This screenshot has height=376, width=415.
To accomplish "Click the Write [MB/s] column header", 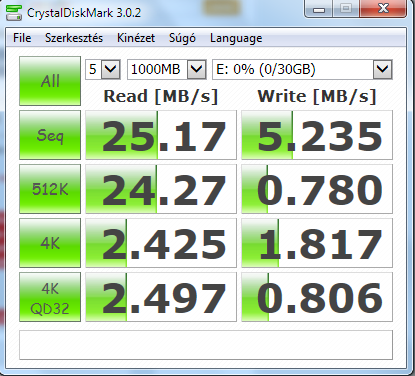I will 317,96.
